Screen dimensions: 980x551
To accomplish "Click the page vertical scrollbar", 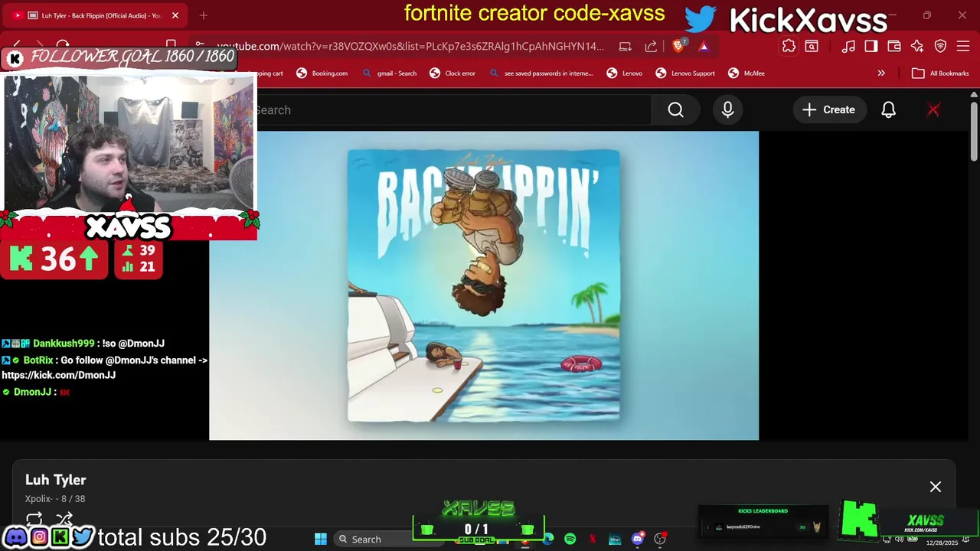I will pos(974,130).
